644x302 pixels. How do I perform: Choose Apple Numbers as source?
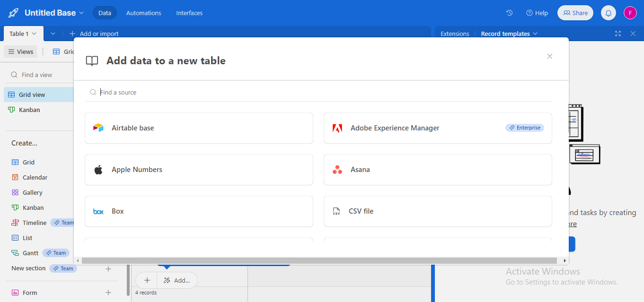coord(199,170)
